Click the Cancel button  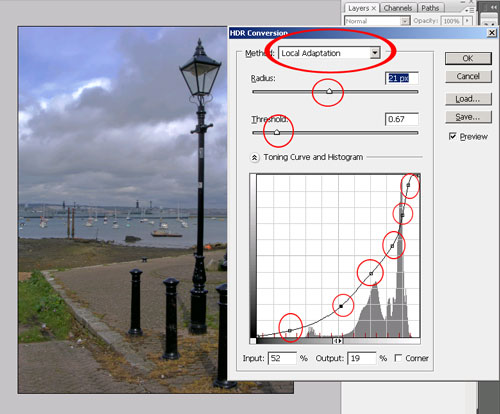pyautogui.click(x=468, y=76)
